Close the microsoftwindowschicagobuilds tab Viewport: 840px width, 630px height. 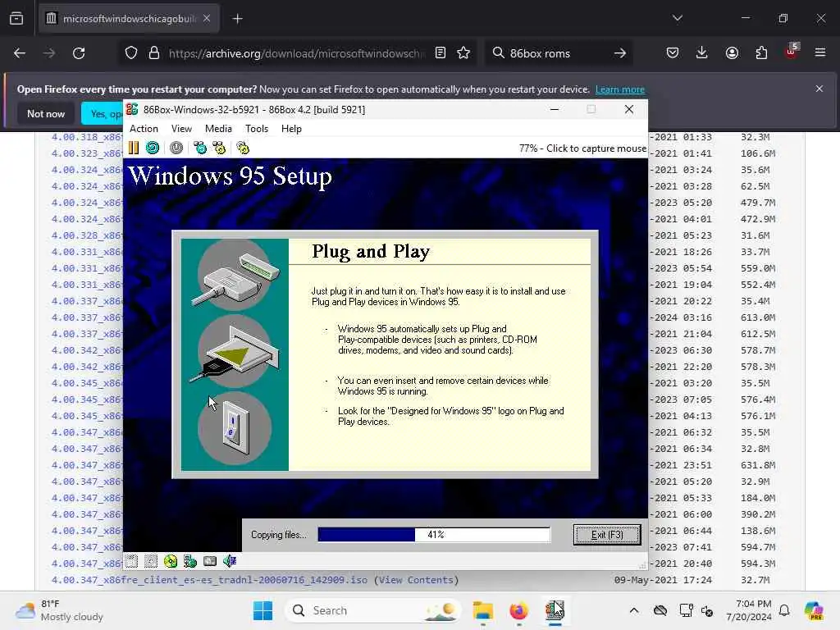(x=207, y=19)
